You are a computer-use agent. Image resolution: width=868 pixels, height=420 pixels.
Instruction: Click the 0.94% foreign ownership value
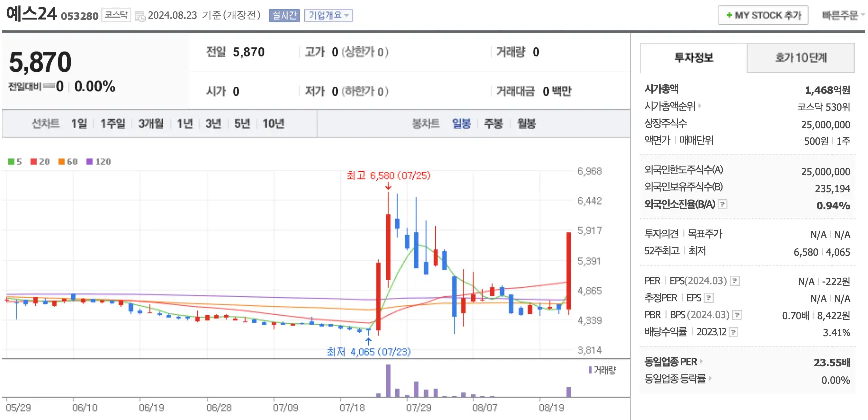[833, 206]
